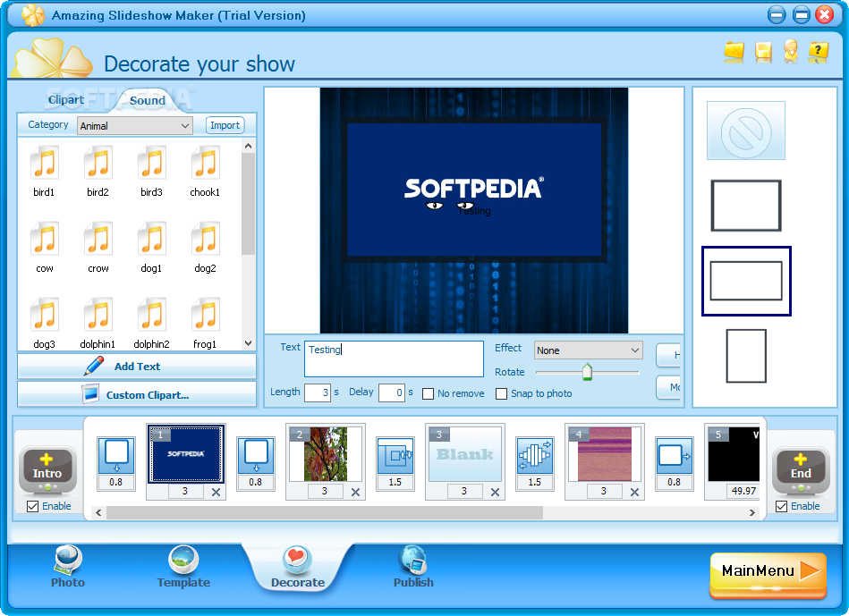Screen dimensions: 849x616
Task: Select the bird1 sound clip
Action: coord(44,171)
